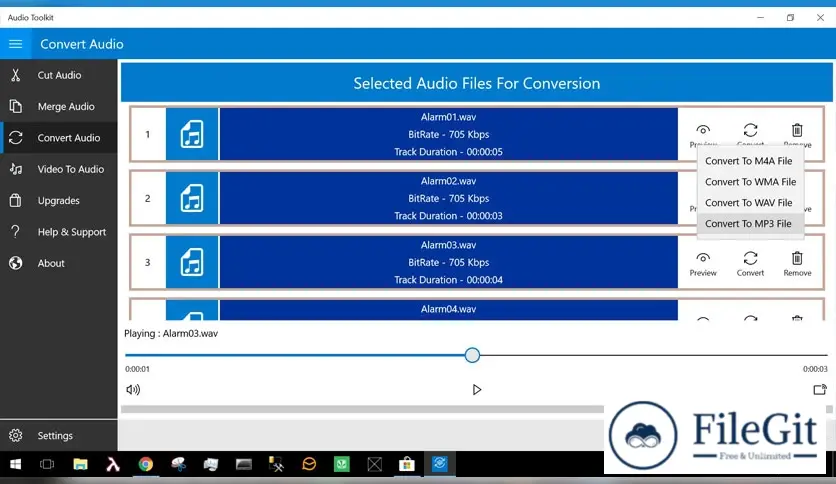Click the horizontal scrollbar below the player
836x484 pixels.
pyautogui.click(x=362, y=409)
